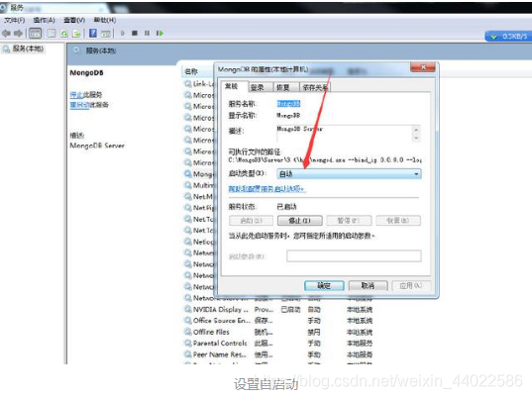Screen dimensions: 532x399
Task: Click the stop service square icon in toolbar
Action: 135,33
